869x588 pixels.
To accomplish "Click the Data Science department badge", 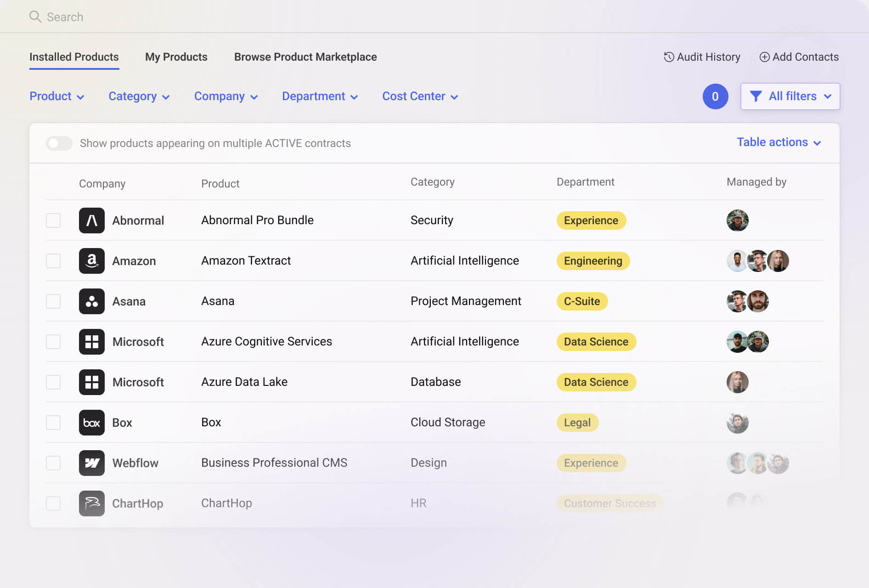I will tap(596, 342).
